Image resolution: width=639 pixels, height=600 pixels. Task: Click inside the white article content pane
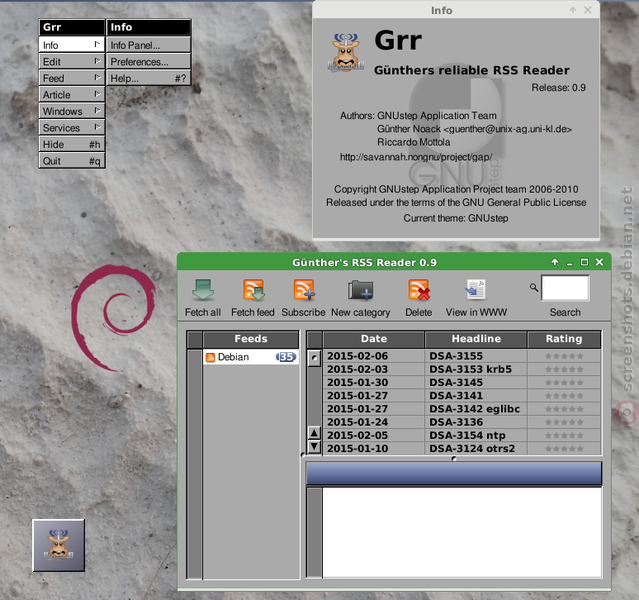(x=462, y=532)
